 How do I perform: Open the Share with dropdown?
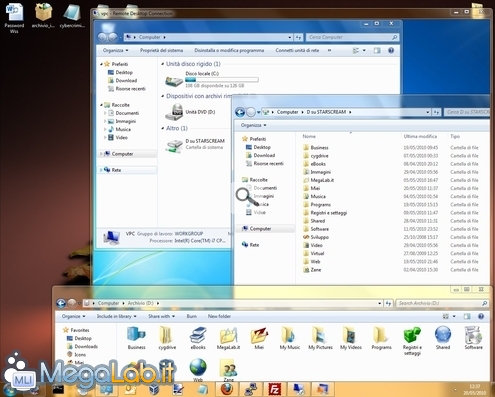pos(161,316)
